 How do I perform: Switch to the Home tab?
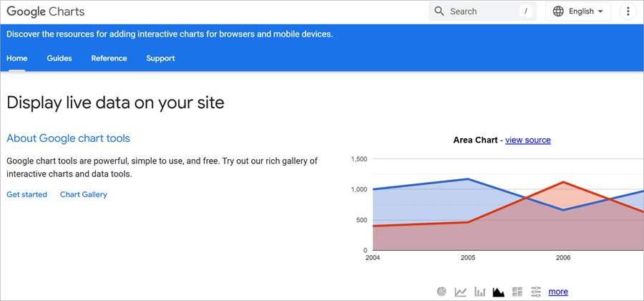click(17, 58)
